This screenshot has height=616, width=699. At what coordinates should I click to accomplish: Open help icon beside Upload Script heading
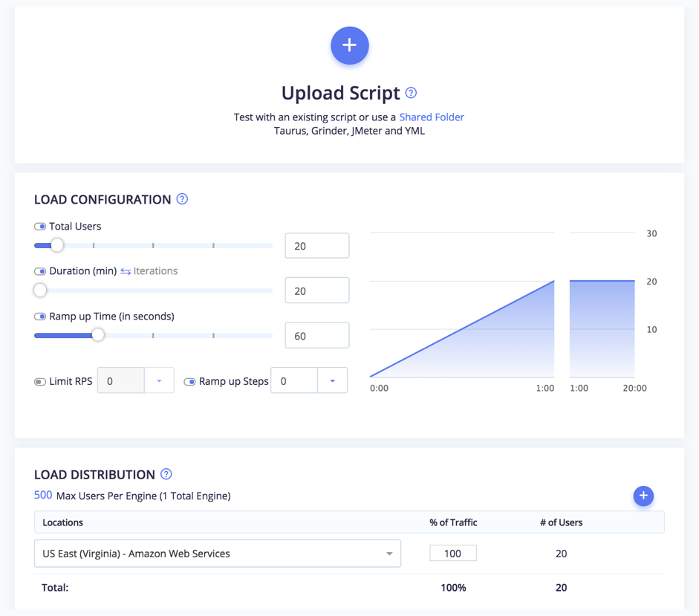coord(411,93)
